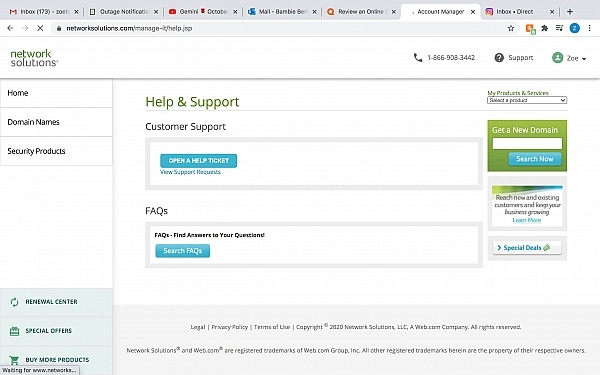Open the Select a product dropdown

click(x=527, y=100)
